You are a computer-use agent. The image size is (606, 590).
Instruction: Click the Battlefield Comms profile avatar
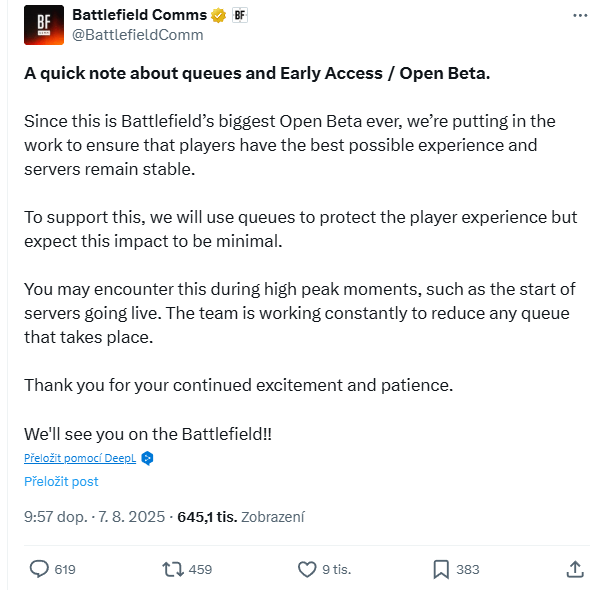(x=44, y=25)
